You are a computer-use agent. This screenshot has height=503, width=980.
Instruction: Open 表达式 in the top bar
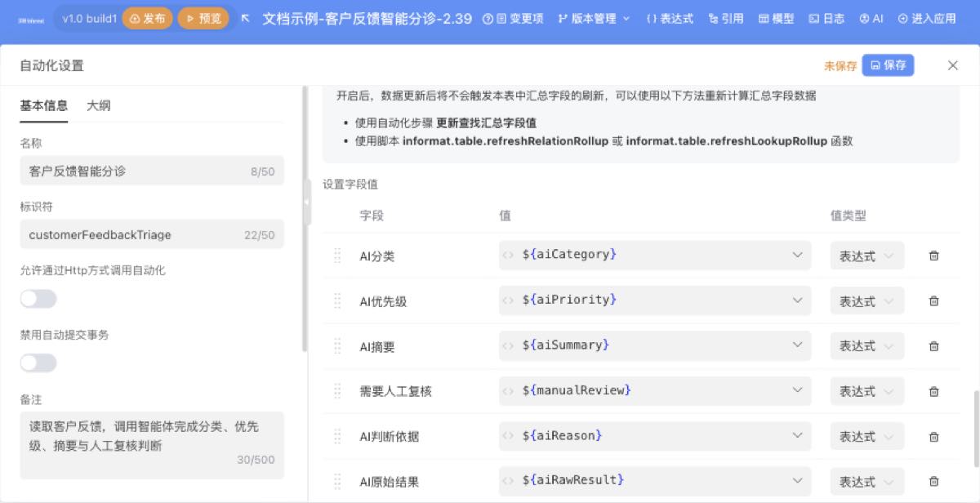pos(670,18)
